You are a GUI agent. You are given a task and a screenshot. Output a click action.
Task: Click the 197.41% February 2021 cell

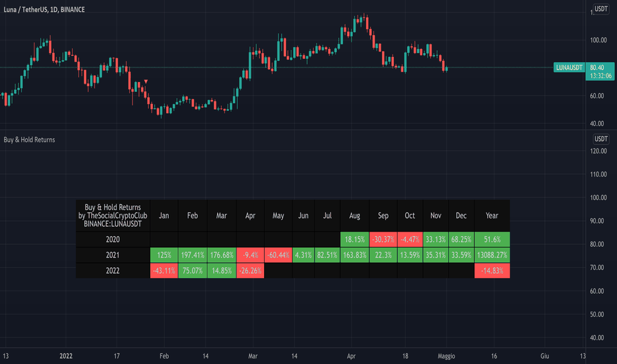pos(193,255)
